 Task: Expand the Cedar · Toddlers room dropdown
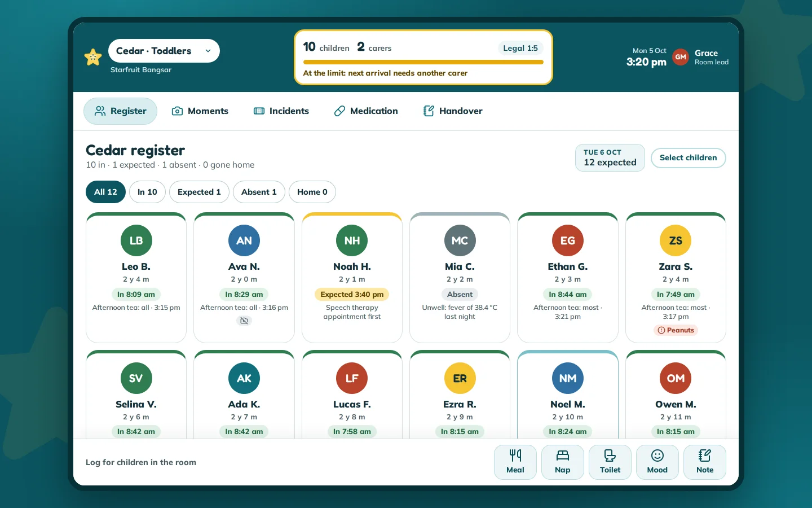[164, 51]
